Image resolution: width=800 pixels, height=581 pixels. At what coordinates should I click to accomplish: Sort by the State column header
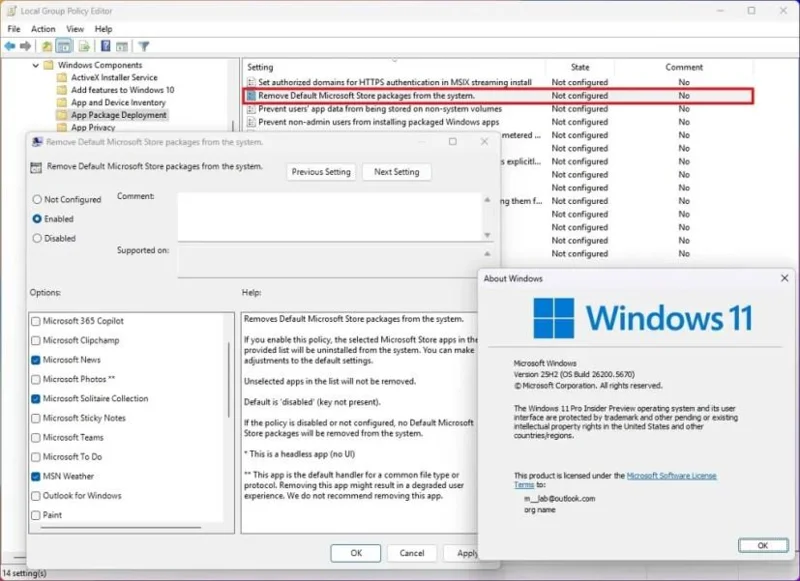[x=580, y=67]
